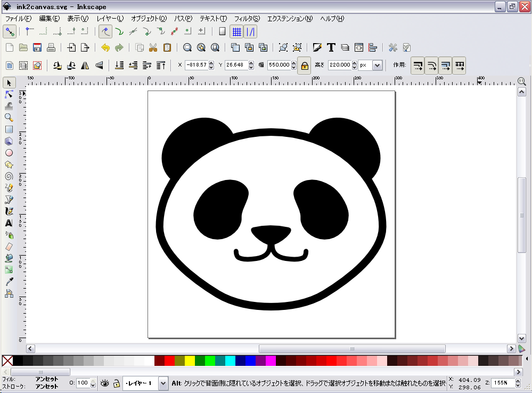Toggle snapping to grid button
532x393 pixels.
(x=236, y=31)
